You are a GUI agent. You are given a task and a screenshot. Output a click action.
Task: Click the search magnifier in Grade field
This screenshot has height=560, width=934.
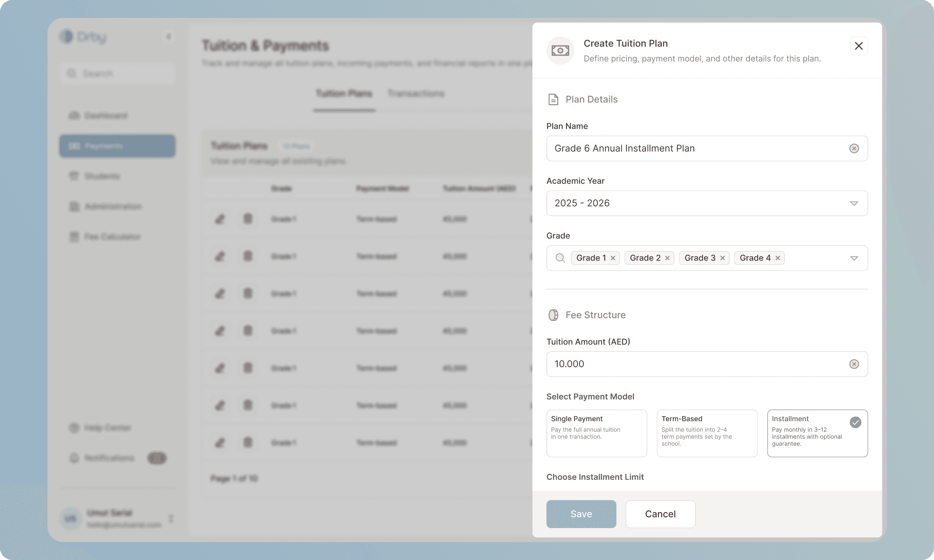coord(560,258)
